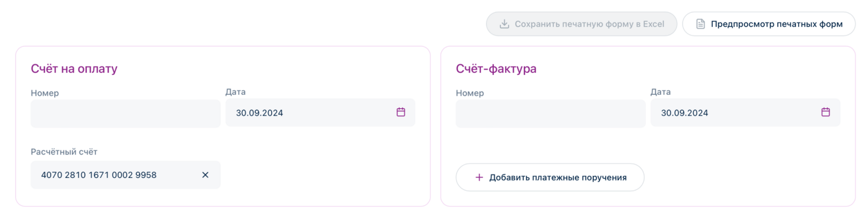Click the Номер label in Счёт на оплату
Viewport: 868px width, 216px height.
(45, 93)
